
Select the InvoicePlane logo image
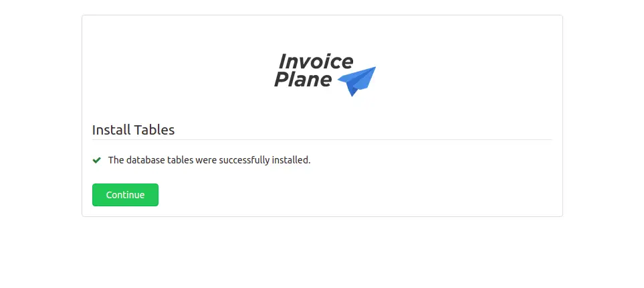tap(325, 75)
